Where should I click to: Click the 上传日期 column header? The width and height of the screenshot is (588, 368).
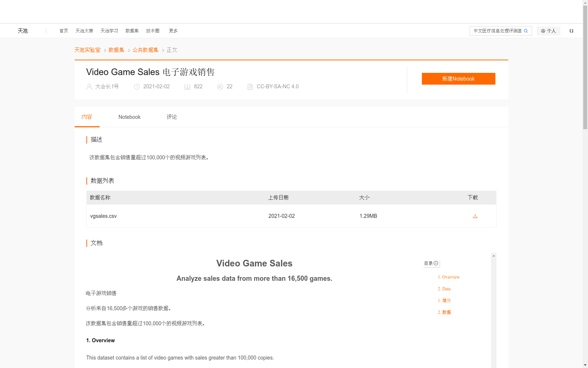point(278,198)
